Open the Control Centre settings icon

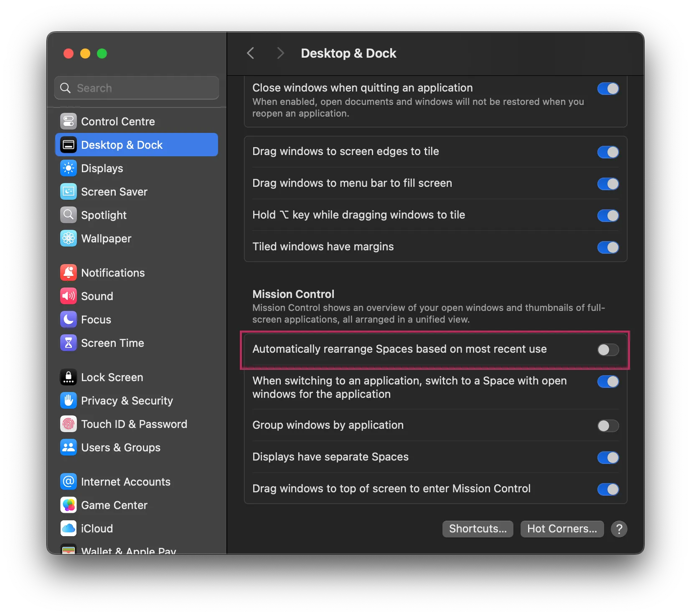click(x=69, y=121)
